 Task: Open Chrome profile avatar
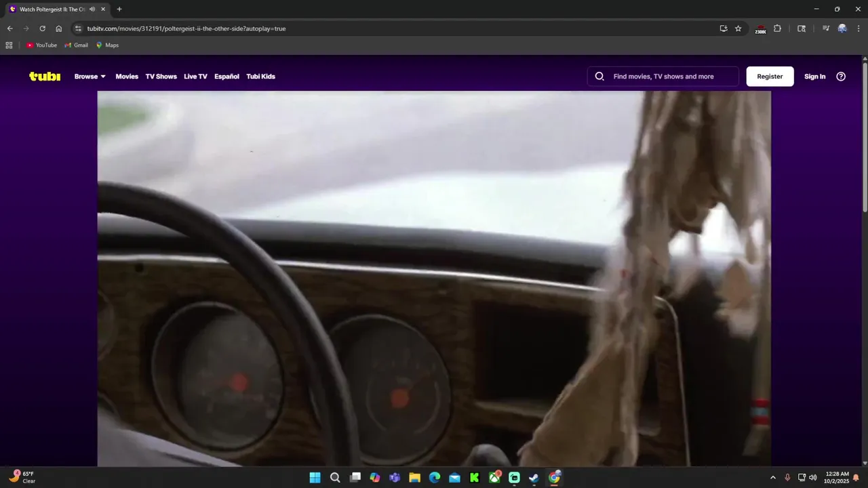click(842, 28)
